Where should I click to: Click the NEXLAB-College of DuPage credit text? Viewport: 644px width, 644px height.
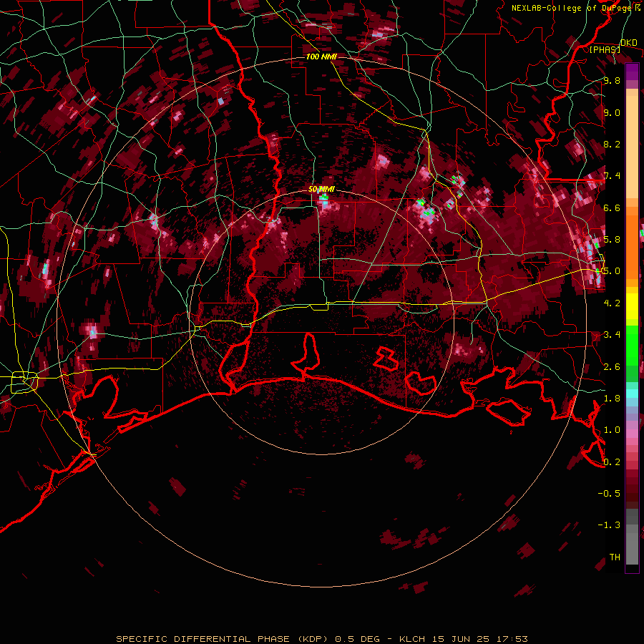coord(571,8)
